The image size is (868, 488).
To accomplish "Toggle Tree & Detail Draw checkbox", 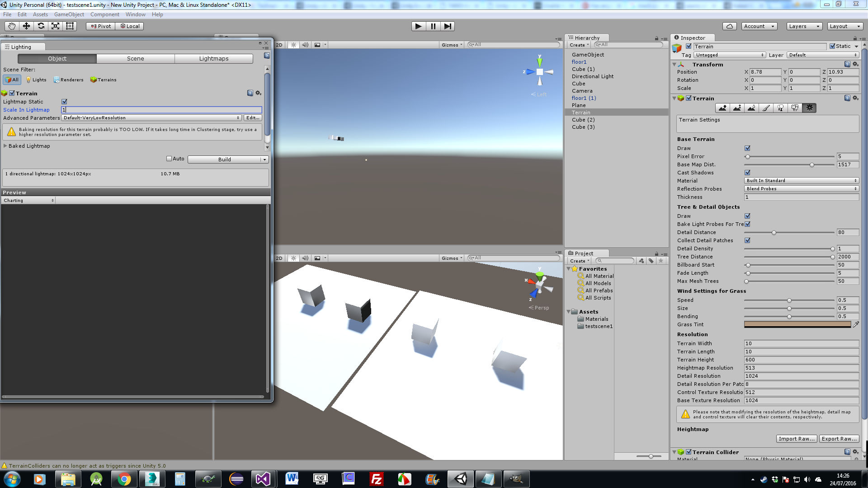I will (x=747, y=216).
